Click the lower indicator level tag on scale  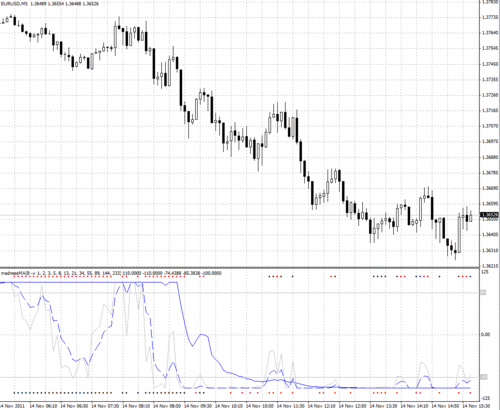(x=483, y=377)
